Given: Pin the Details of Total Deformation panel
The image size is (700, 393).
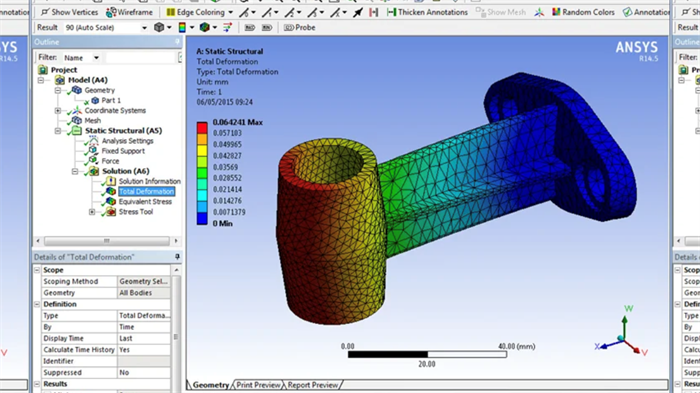Looking at the screenshot, I should 177,257.
